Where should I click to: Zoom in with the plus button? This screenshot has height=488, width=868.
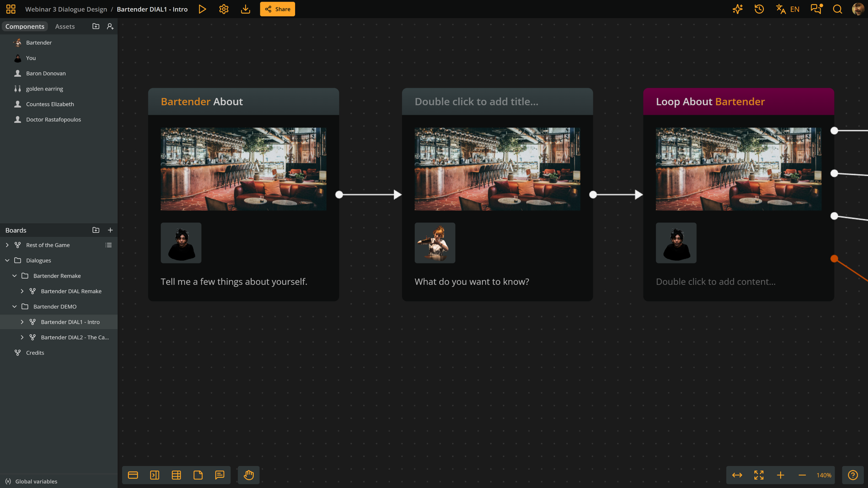[x=780, y=475]
